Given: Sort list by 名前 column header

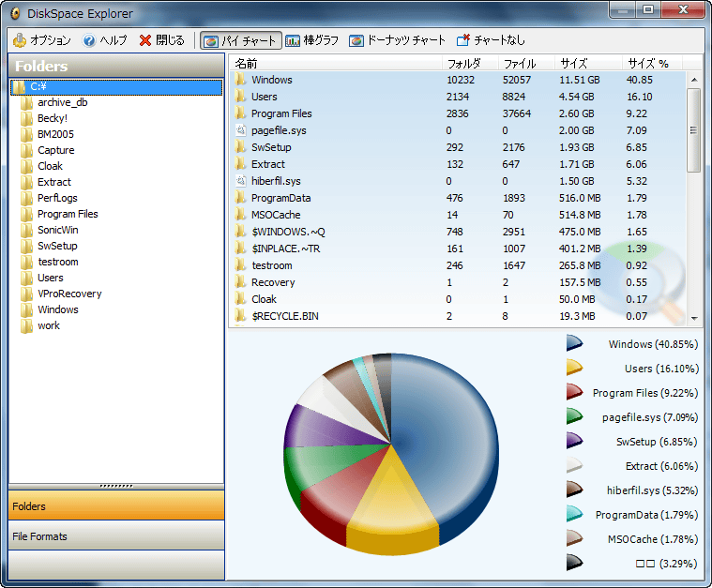Looking at the screenshot, I should point(246,64).
